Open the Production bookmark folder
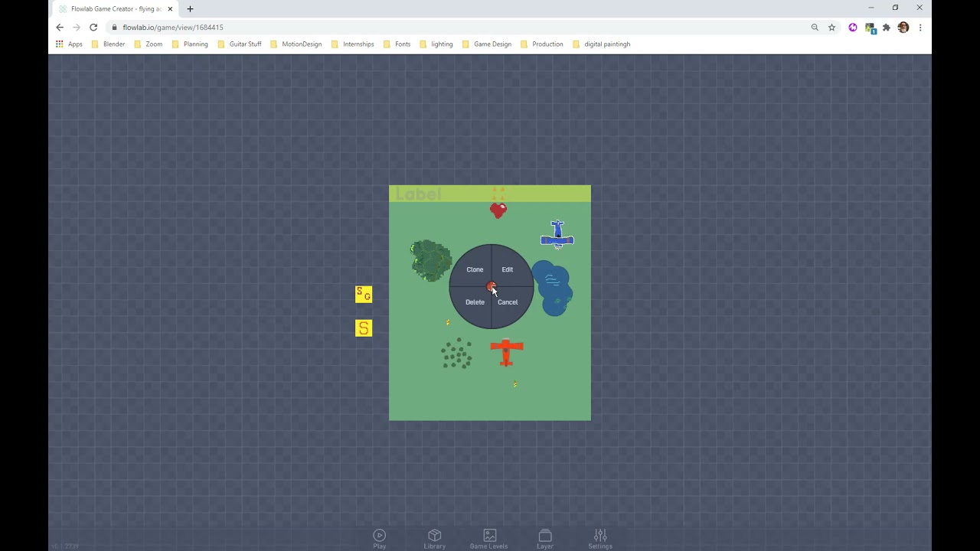The image size is (980, 551). [x=542, y=44]
